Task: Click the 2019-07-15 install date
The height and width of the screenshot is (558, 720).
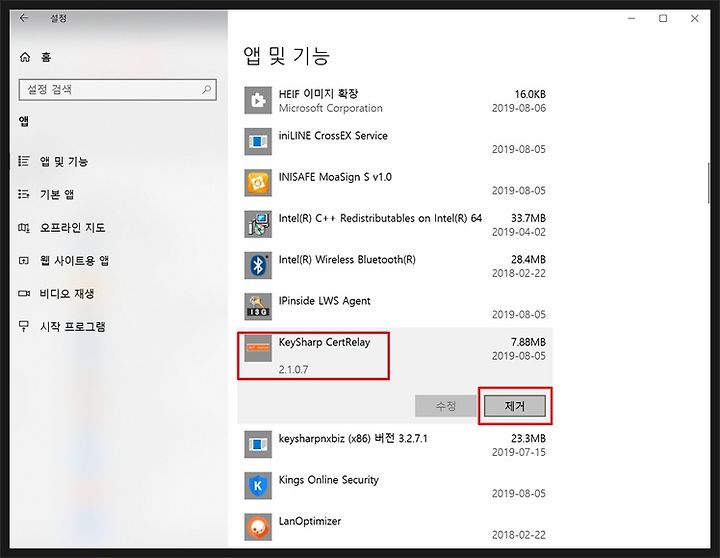Action: (x=518, y=452)
